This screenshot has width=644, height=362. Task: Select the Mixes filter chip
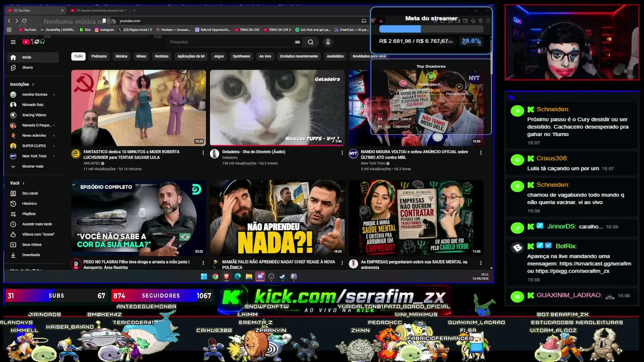(141, 56)
